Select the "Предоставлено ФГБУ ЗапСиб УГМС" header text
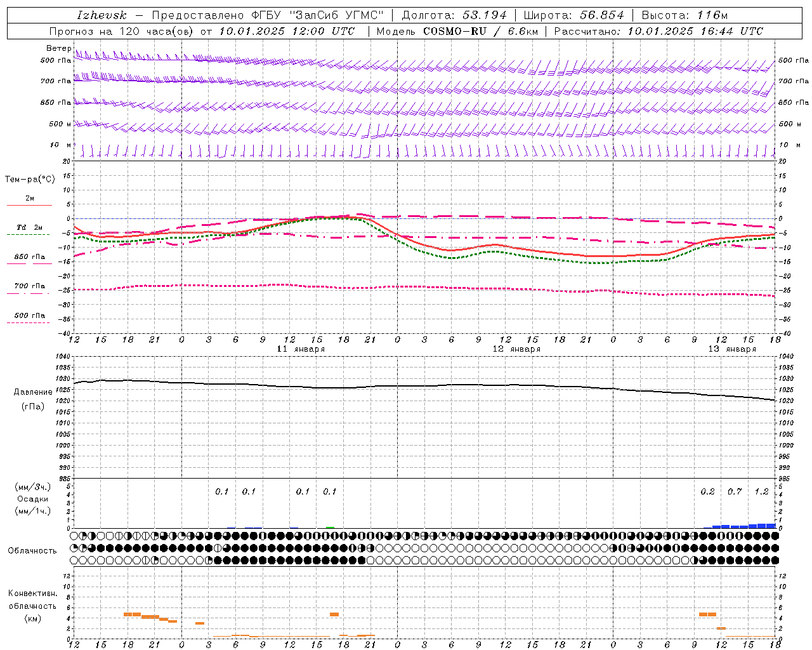This screenshot has width=812, height=650. coord(268,15)
